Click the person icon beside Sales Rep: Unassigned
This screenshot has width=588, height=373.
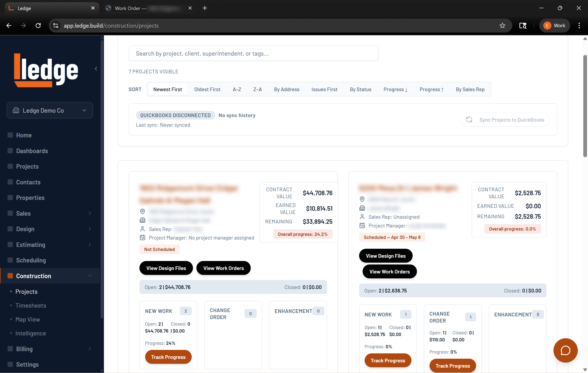(x=362, y=217)
